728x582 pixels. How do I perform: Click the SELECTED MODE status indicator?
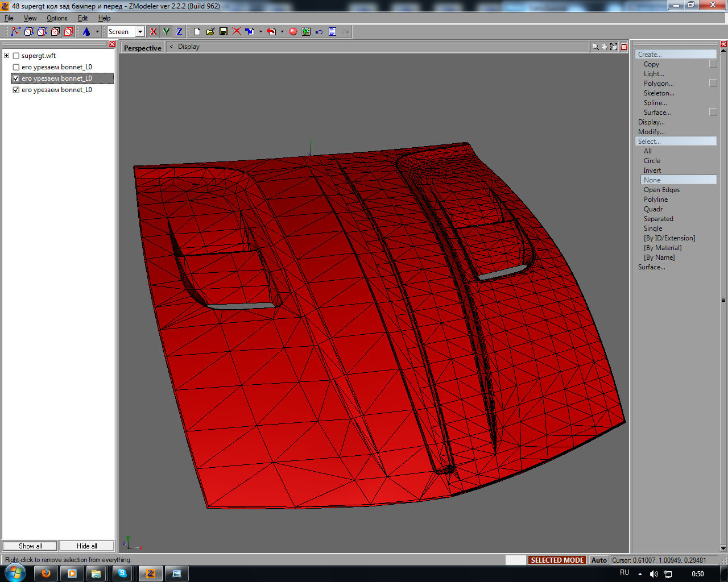click(x=557, y=560)
